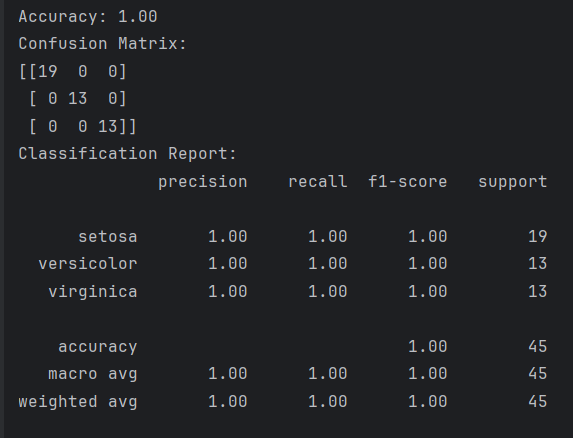The width and height of the screenshot is (573, 438).
Task: Click the recall column header
Action: [318, 182]
